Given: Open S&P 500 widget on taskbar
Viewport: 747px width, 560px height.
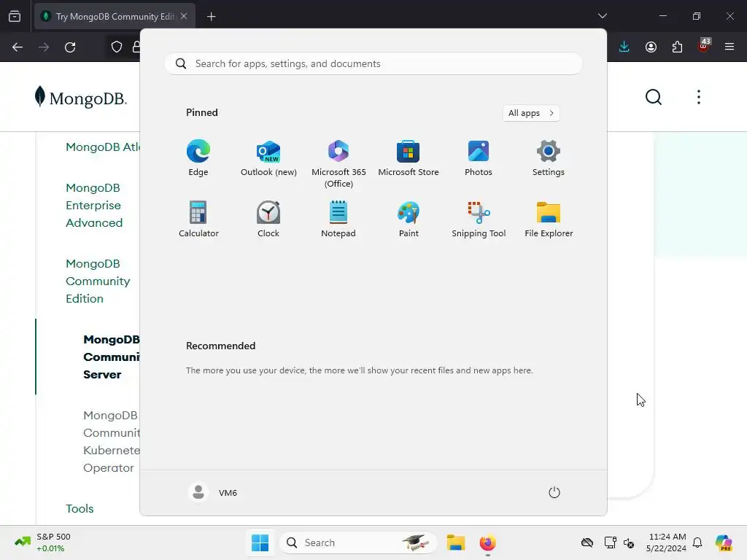Looking at the screenshot, I should [x=42, y=542].
